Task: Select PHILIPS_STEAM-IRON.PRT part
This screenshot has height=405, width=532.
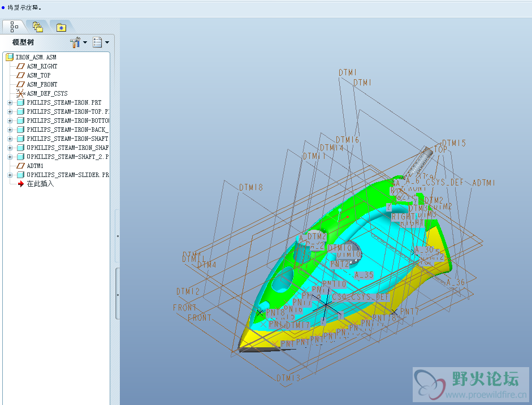Action: 64,102
